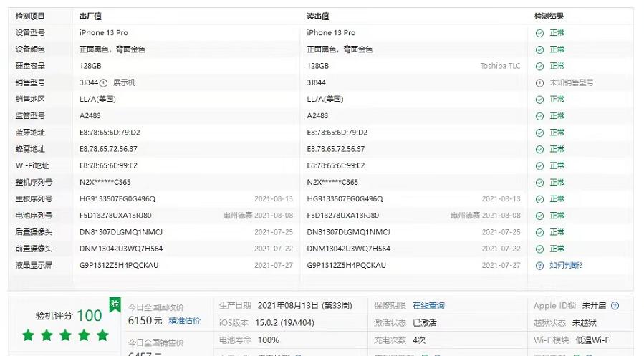Click the green check icon in 监管型号 row
Screen dimensions: 644x356
(x=539, y=116)
